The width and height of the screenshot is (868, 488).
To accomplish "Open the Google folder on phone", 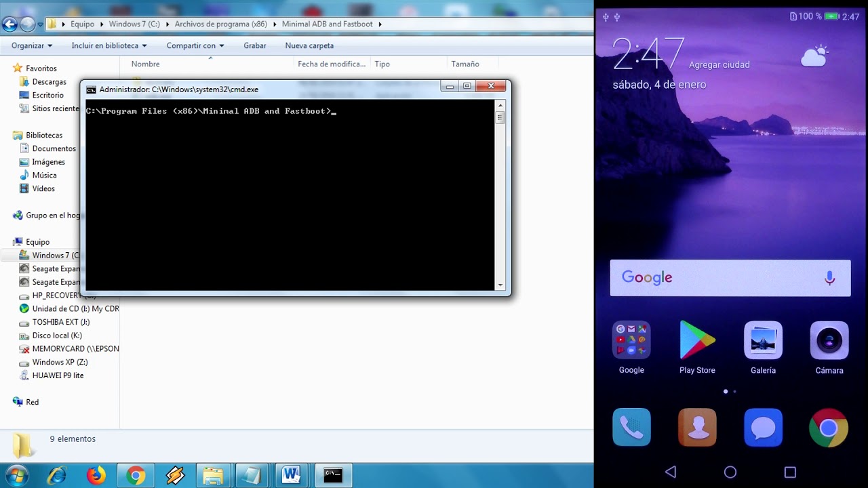I will coord(631,348).
